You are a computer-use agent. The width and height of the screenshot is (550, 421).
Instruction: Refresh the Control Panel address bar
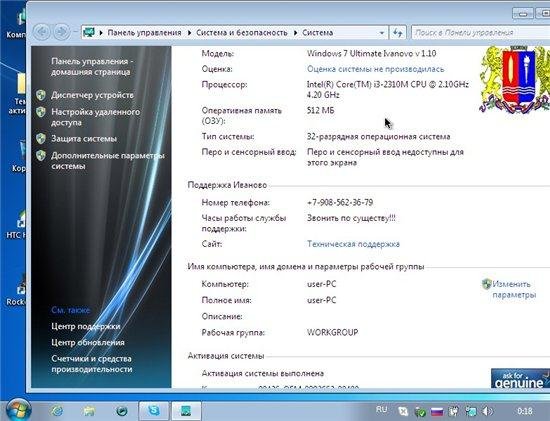(397, 33)
